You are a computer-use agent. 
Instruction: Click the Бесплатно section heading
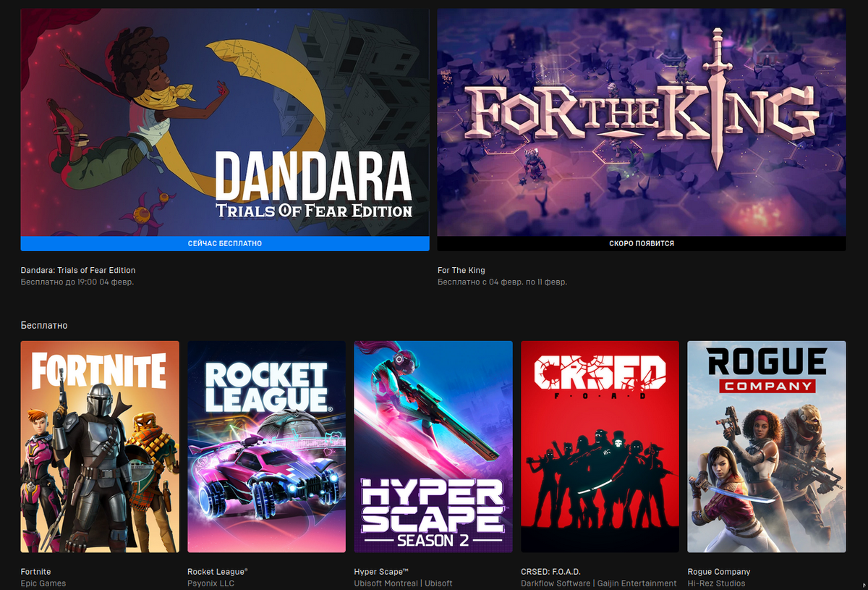[44, 326]
